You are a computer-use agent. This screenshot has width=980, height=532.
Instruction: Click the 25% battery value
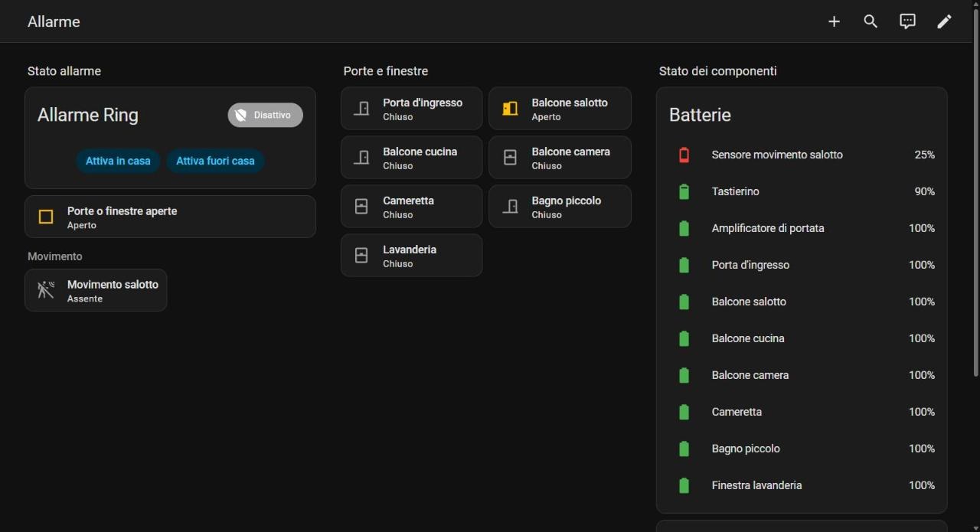tap(924, 155)
